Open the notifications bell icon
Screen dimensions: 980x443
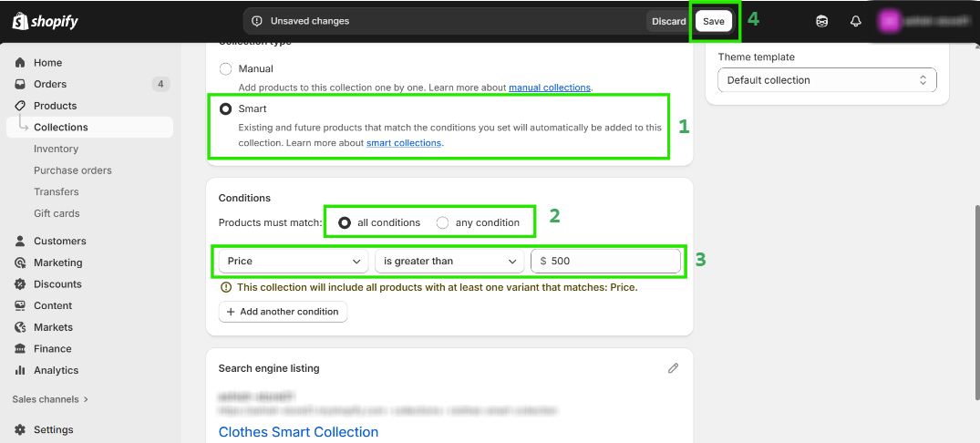(x=855, y=21)
